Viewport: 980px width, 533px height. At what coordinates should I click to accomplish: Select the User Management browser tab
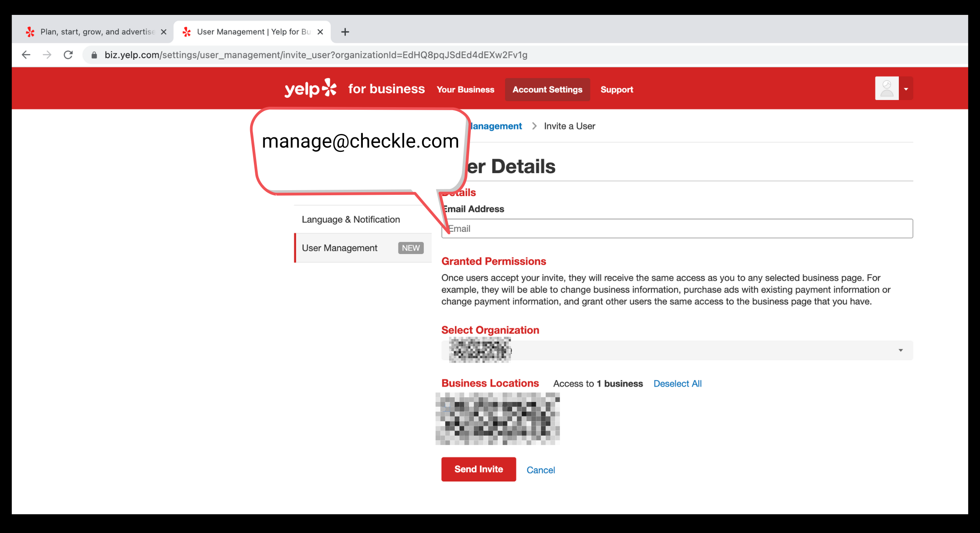252,32
